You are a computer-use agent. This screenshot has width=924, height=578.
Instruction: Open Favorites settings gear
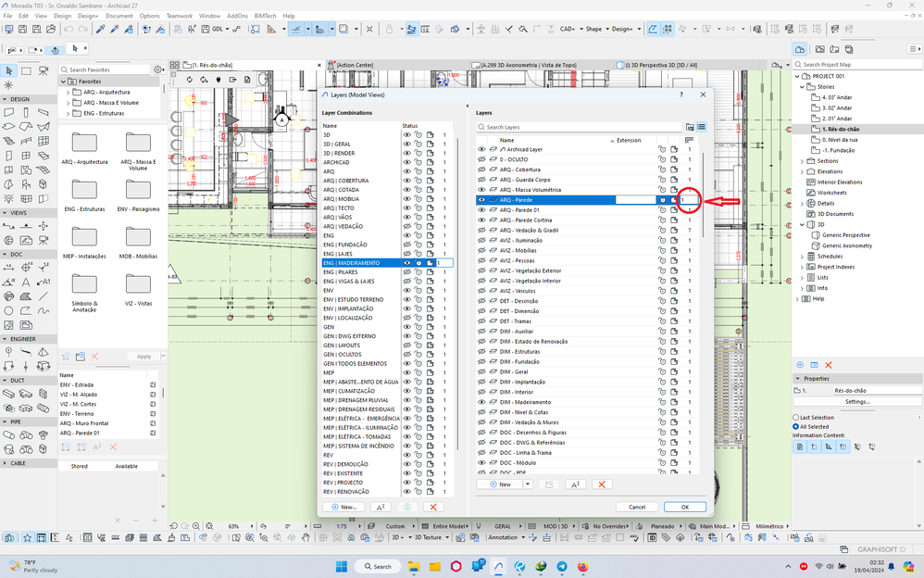[x=157, y=69]
